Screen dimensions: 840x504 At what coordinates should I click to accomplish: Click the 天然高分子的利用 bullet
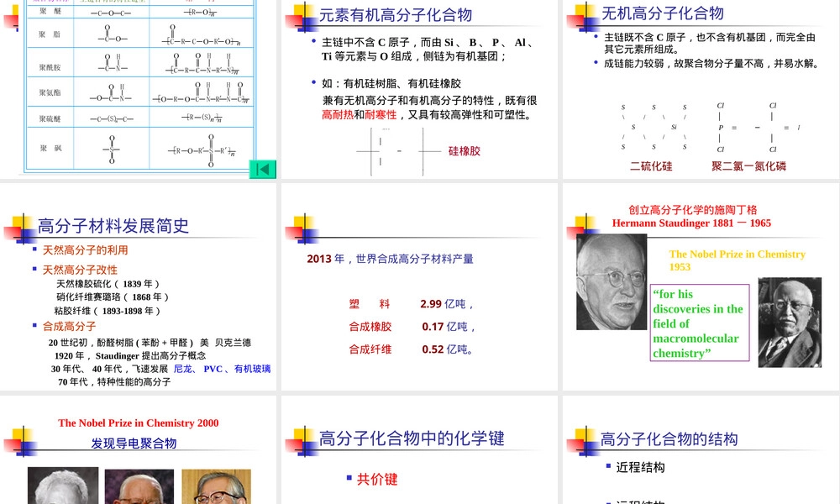coord(85,250)
